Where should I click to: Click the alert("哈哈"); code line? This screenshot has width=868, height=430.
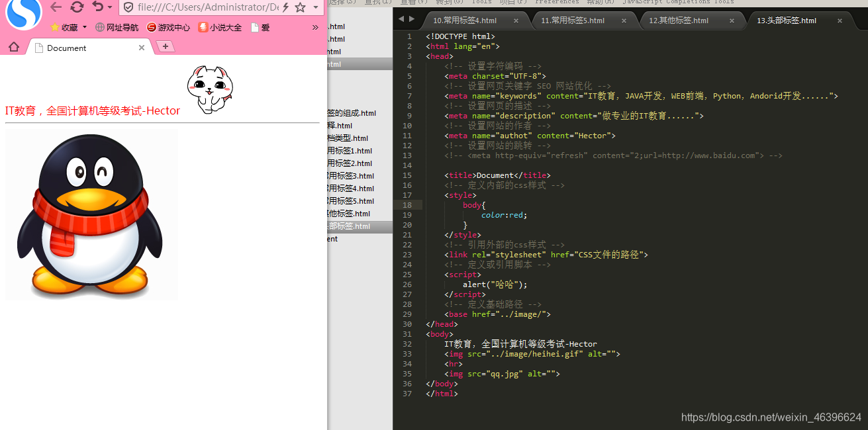(495, 284)
